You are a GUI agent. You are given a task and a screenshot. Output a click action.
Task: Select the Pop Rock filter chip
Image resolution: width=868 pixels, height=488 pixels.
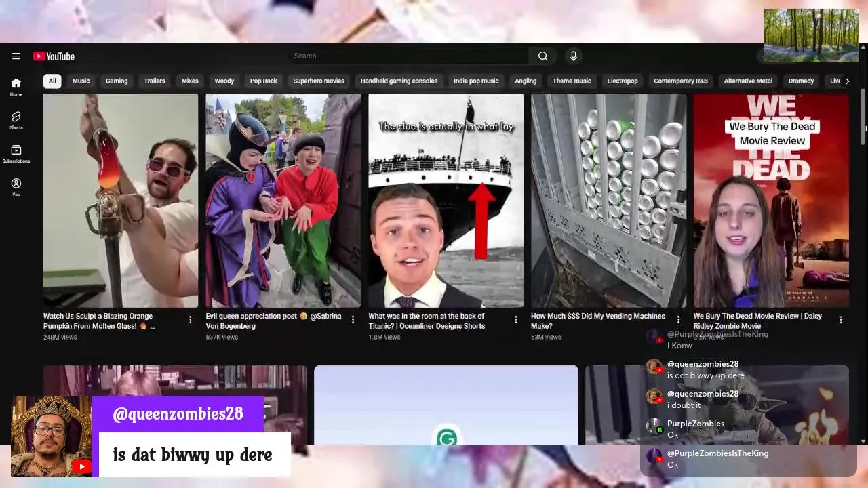(x=264, y=81)
